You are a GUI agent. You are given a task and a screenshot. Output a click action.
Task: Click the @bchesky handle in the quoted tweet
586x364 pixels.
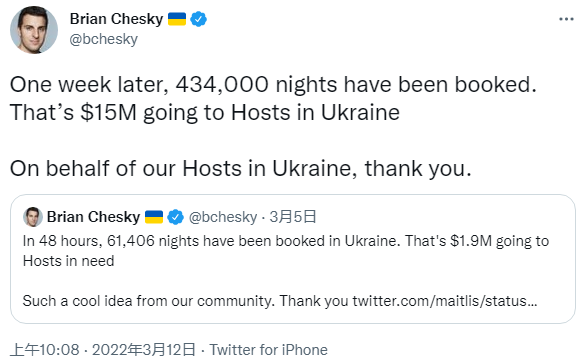(223, 217)
